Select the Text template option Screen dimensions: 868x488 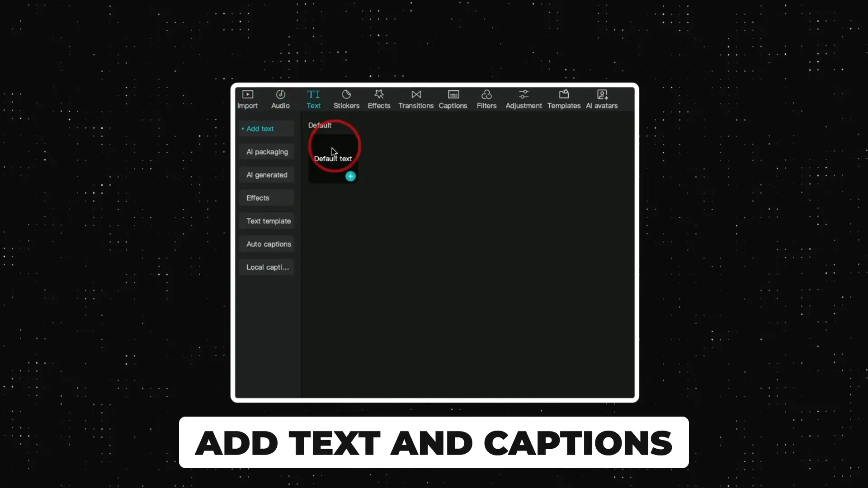pos(268,221)
